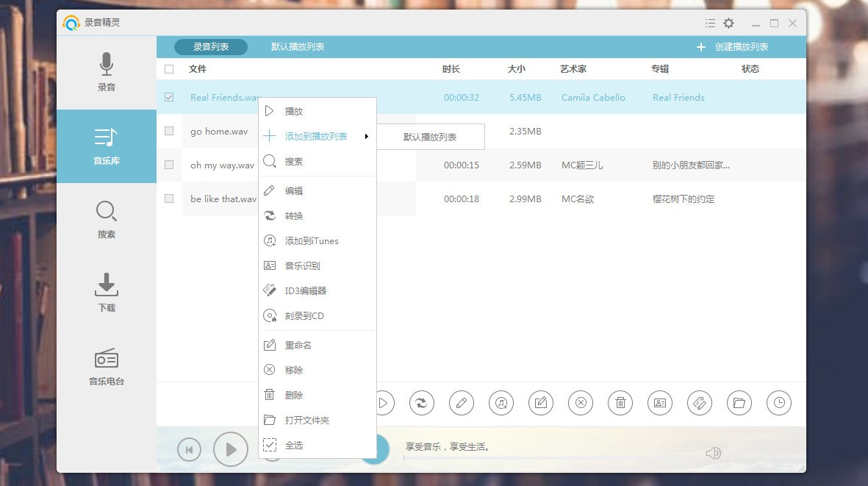
Task: Click the trash delete icon in the bottom toolbar
Action: tap(620, 403)
